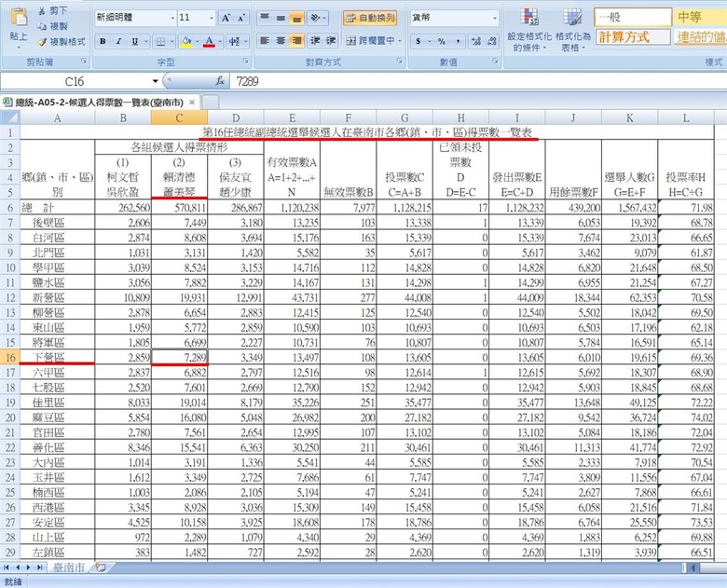Click the text orientation icon

(x=315, y=18)
